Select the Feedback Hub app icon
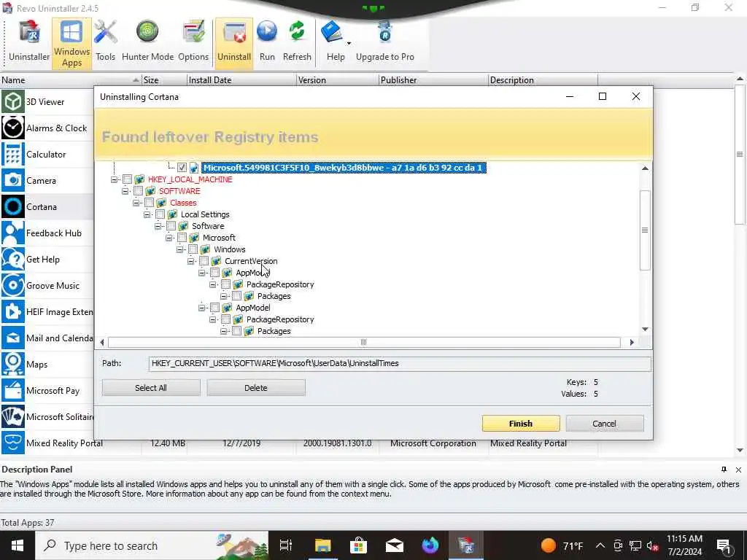 [13, 233]
